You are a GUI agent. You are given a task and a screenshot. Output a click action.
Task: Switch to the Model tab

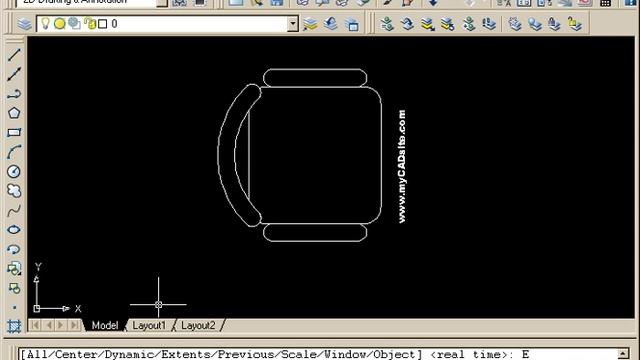click(x=104, y=325)
